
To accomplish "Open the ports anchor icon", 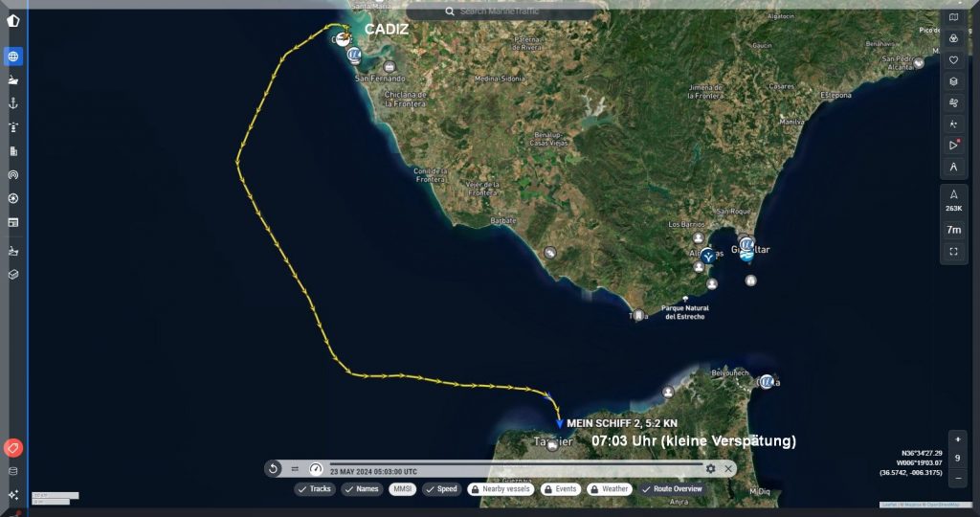I will click(x=13, y=103).
